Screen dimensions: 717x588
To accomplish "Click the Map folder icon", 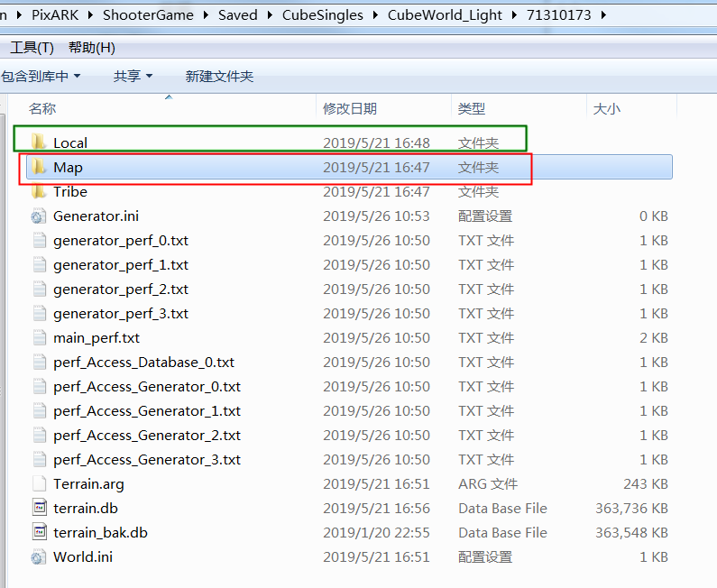I will 39,167.
